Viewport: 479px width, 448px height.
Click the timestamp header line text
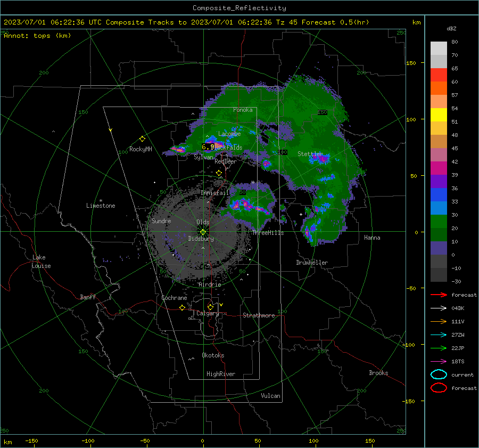(186, 22)
